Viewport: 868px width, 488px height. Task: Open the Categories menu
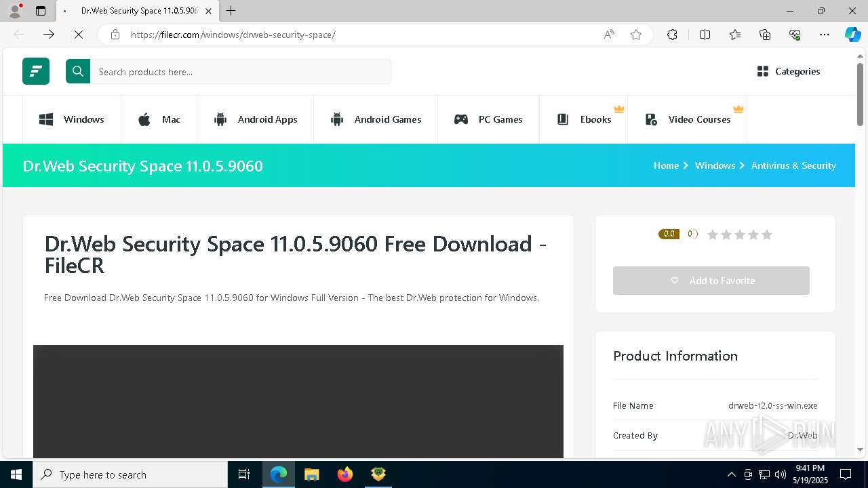pos(788,71)
